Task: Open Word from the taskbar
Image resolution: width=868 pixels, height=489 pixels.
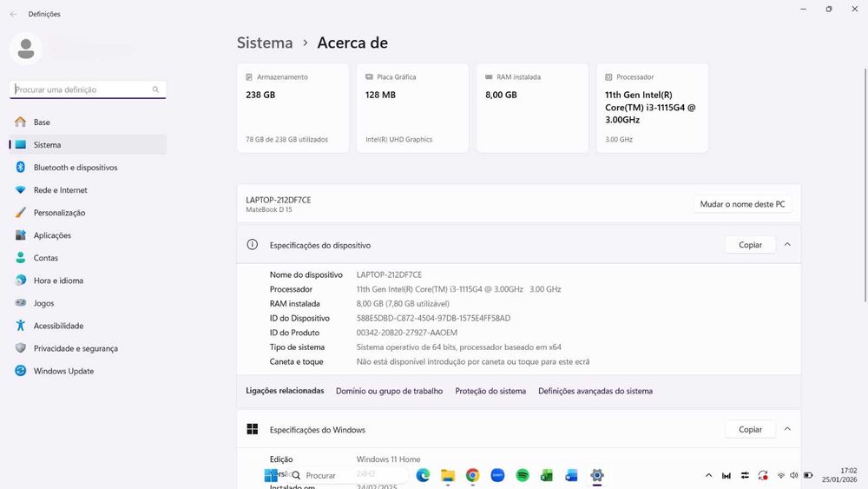Action: coord(571,475)
